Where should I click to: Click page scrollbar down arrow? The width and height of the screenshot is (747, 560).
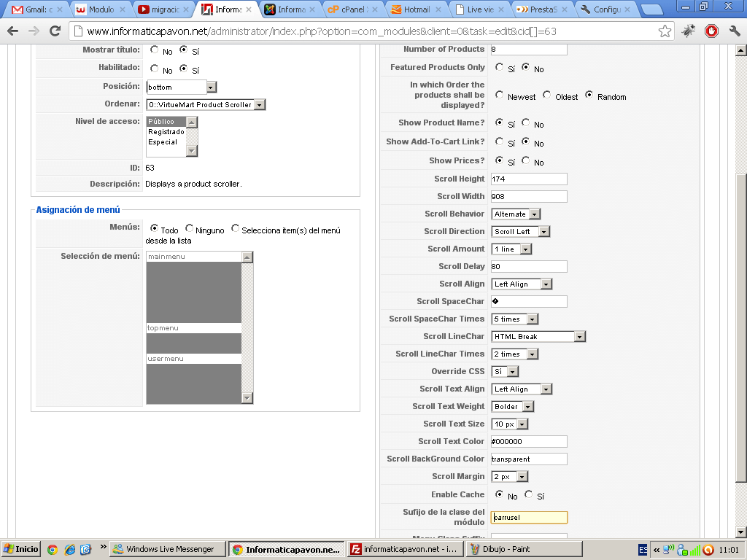(x=741, y=532)
